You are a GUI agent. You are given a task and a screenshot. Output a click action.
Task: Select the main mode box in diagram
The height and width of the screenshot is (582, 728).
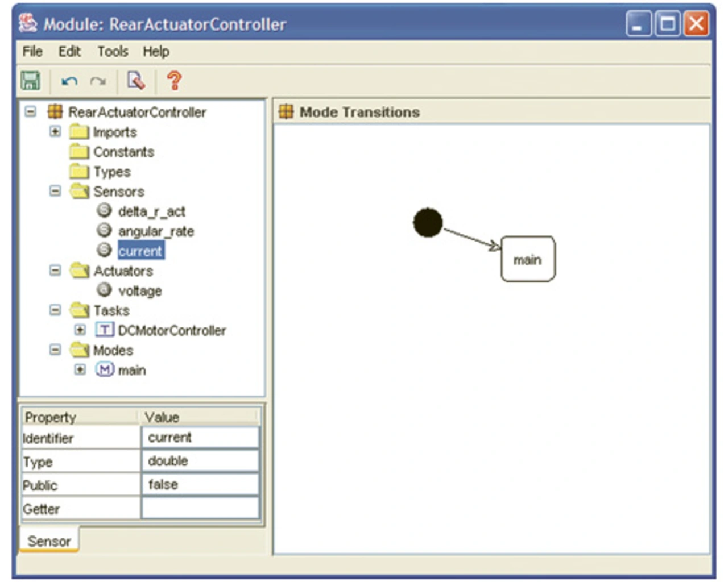click(527, 259)
